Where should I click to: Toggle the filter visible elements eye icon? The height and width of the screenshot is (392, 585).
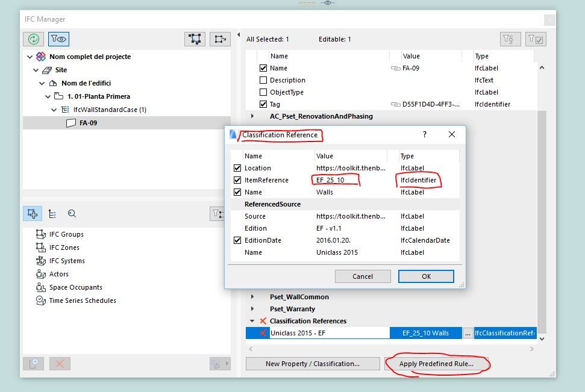[58, 39]
